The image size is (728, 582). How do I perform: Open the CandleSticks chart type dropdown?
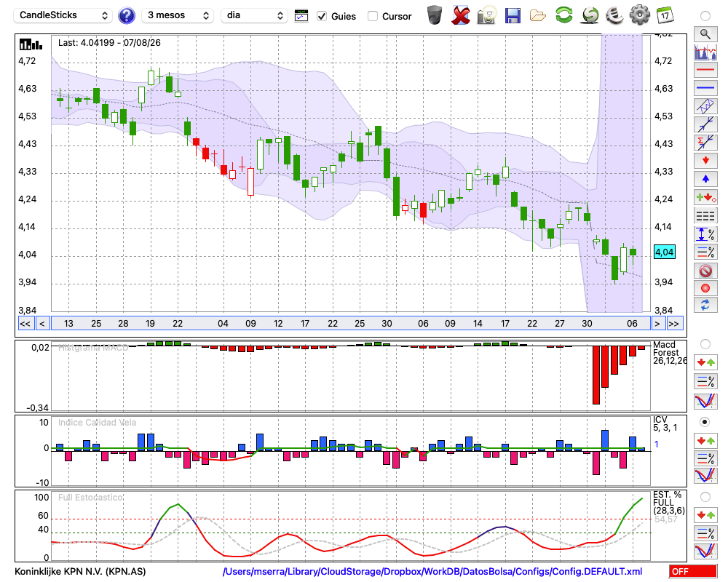[x=63, y=15]
